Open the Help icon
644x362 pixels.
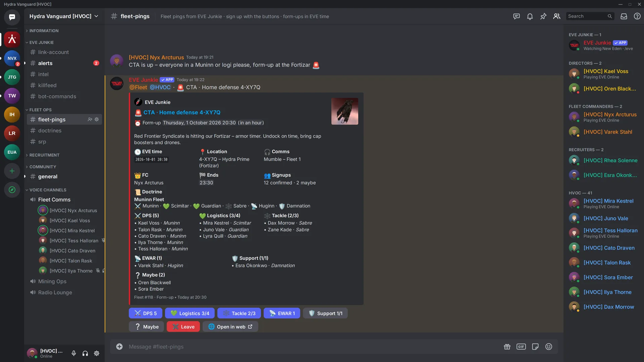[x=637, y=16]
